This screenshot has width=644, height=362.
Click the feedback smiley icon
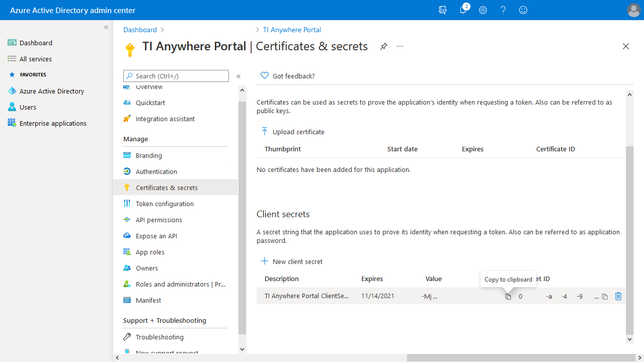point(523,10)
